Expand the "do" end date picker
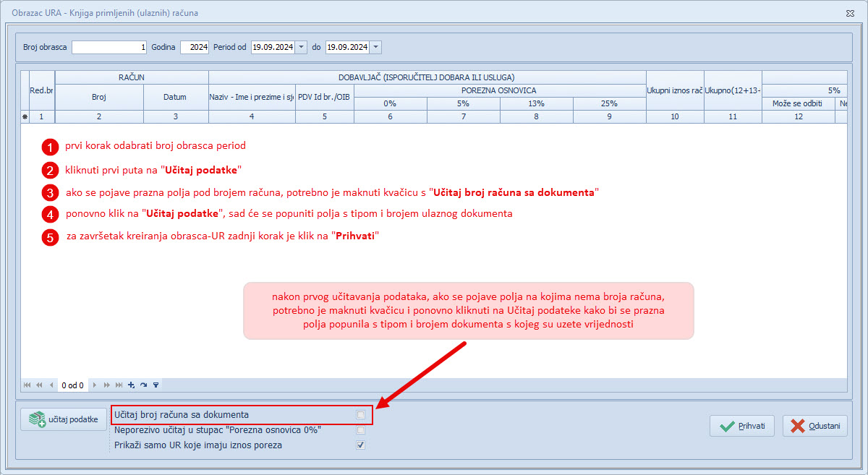Screen dimensions: 868x475 click(375, 47)
